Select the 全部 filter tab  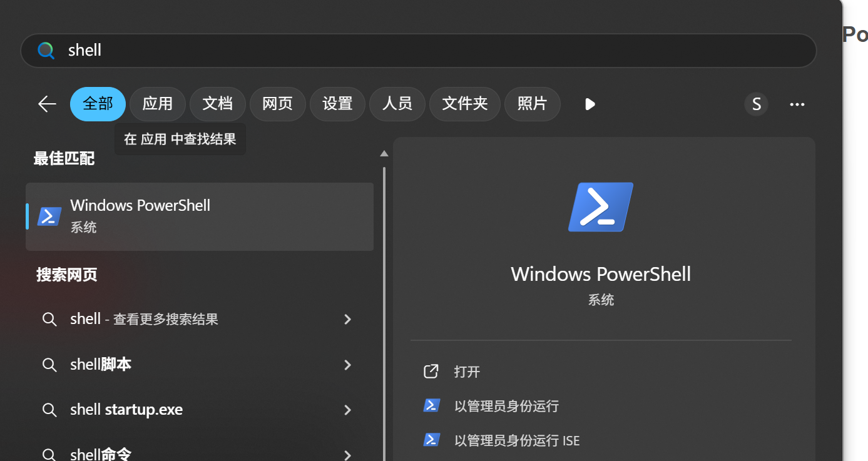point(98,104)
